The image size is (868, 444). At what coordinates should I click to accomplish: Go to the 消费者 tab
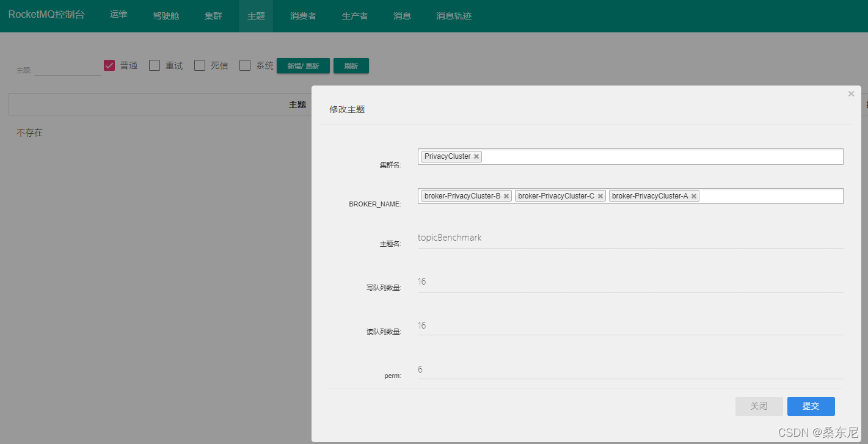coord(303,16)
